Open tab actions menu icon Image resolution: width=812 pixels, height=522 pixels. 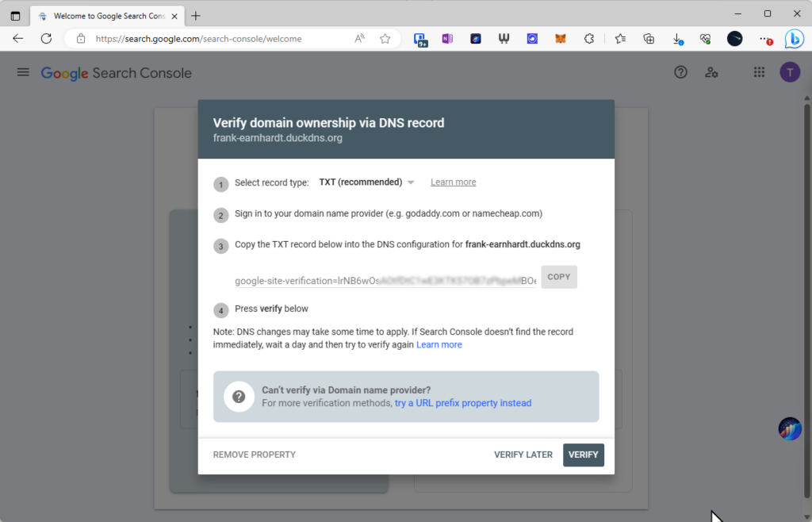point(16,16)
